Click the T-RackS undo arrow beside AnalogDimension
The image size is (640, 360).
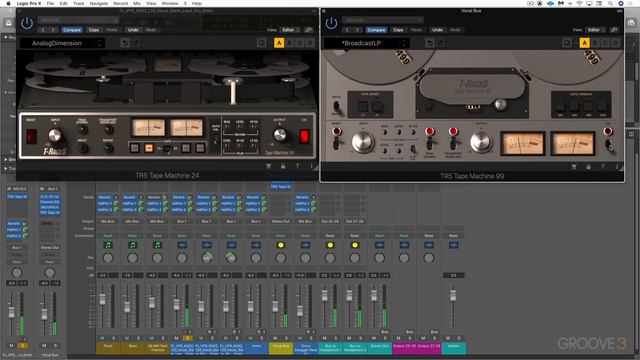(125, 43)
